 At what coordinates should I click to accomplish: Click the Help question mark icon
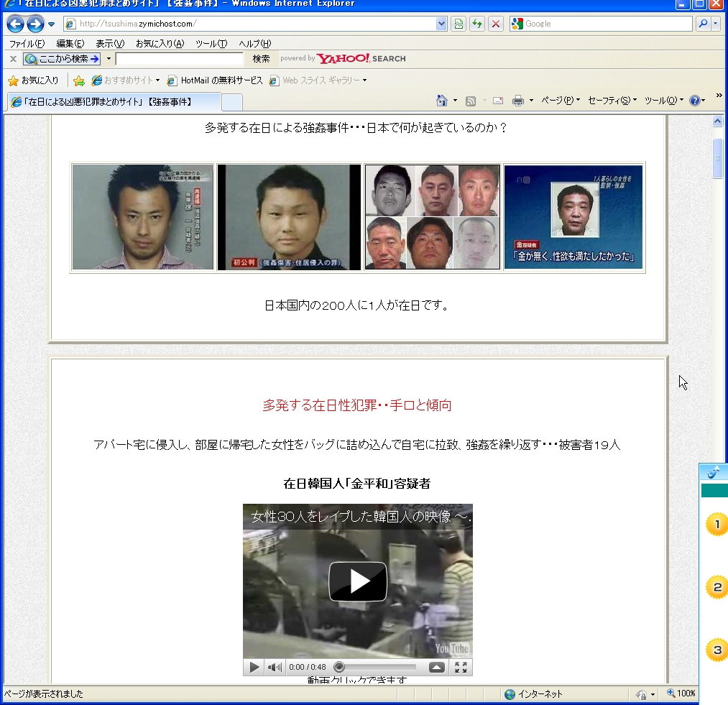click(694, 101)
